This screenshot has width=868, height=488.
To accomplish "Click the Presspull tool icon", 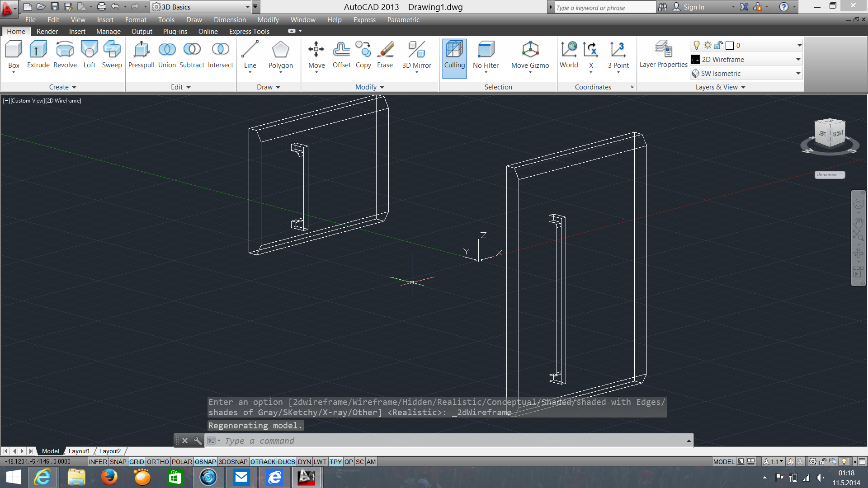I will click(x=141, y=49).
